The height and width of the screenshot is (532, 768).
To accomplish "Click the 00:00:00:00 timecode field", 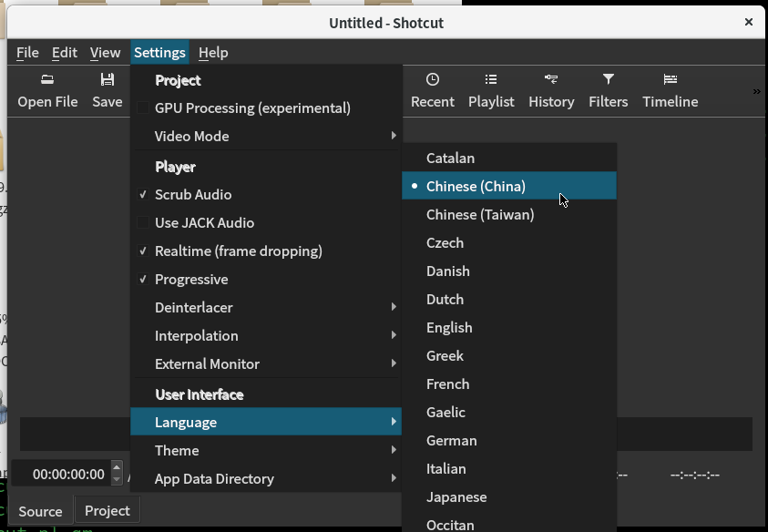I will pos(64,473).
